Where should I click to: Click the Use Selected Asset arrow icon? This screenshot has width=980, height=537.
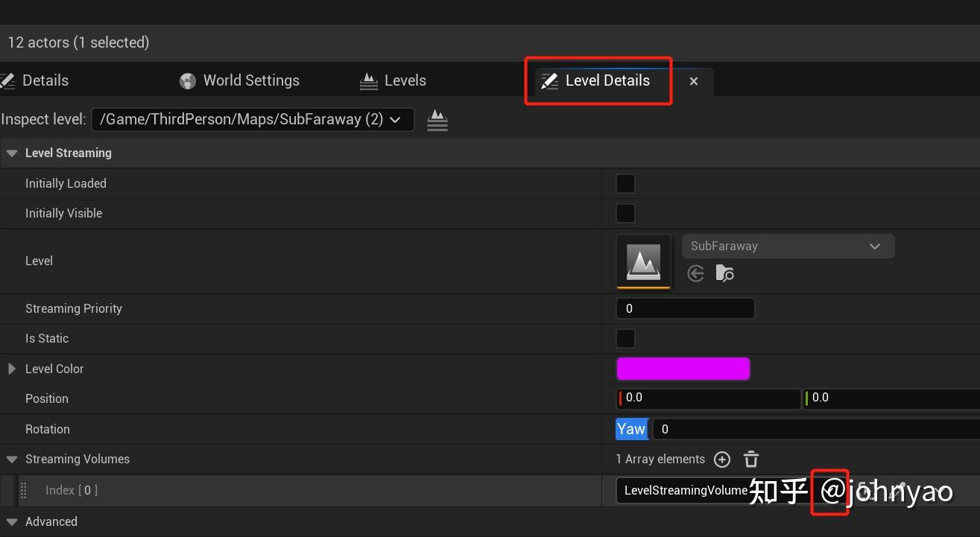pyautogui.click(x=695, y=273)
